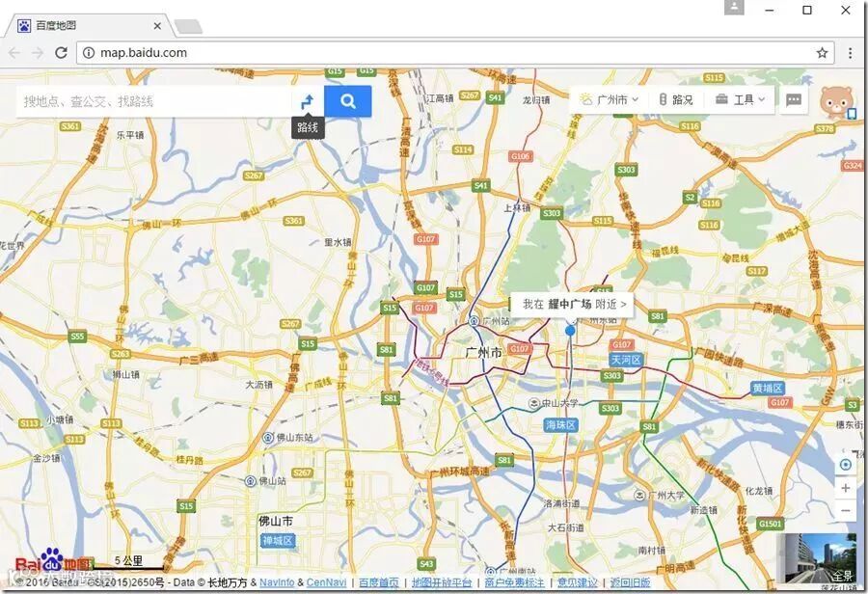Viewport: 868px width, 594px height.
Task: Open Chrome three-dot menu
Action: (851, 53)
